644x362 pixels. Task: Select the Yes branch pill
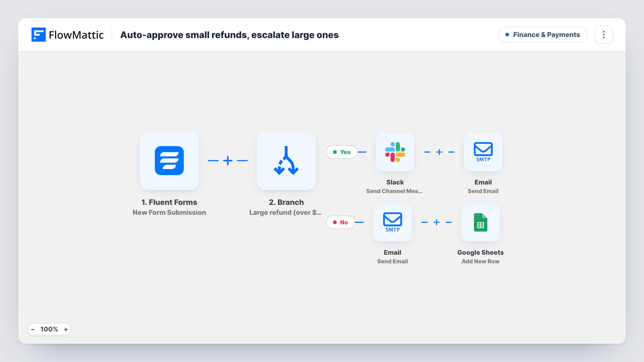(342, 152)
